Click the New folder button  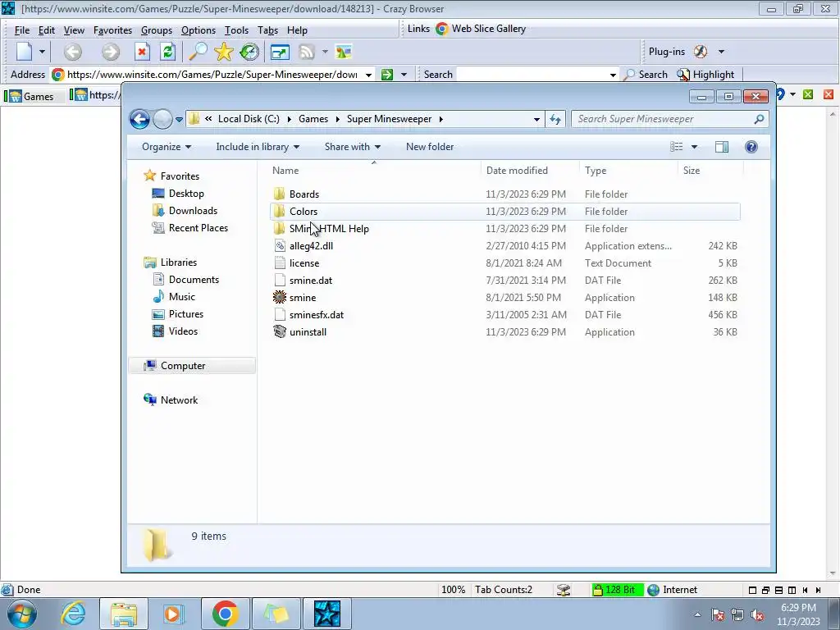click(430, 147)
